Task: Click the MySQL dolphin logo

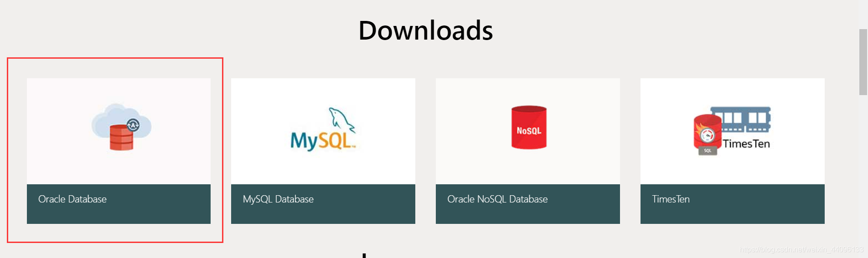Action: tap(323, 129)
